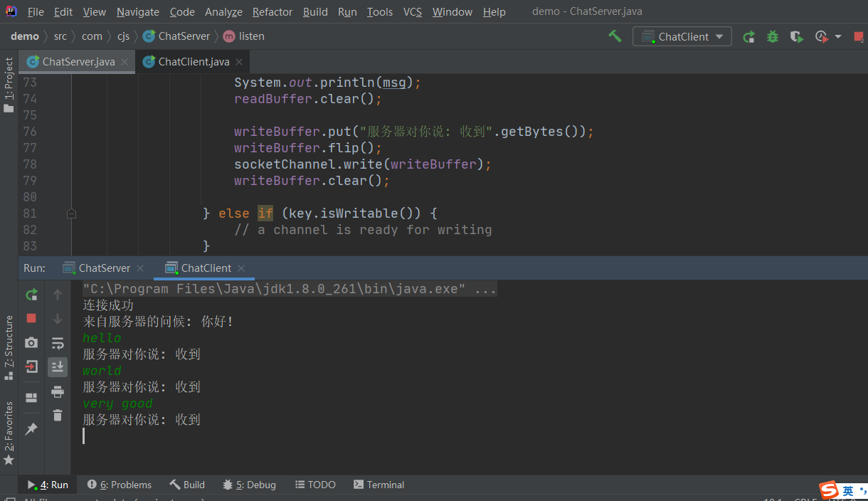The image size is (868, 501).
Task: Dump threads using the camera icon
Action: (x=31, y=343)
